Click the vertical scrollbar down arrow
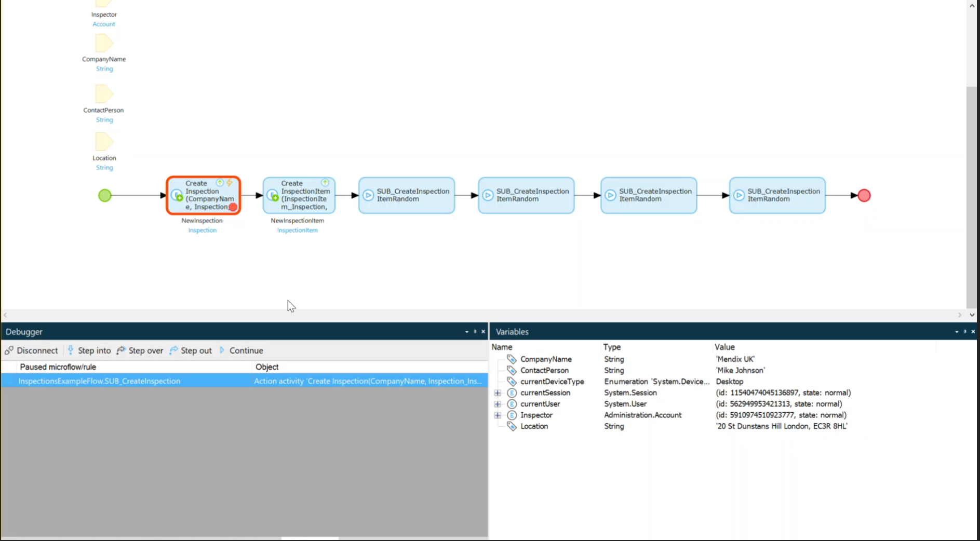980x541 pixels. click(971, 315)
